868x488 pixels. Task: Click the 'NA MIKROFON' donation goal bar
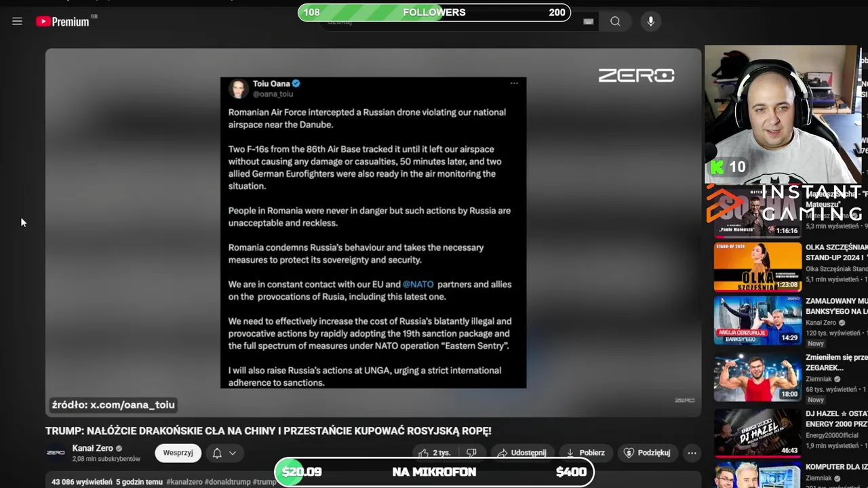pyautogui.click(x=434, y=472)
